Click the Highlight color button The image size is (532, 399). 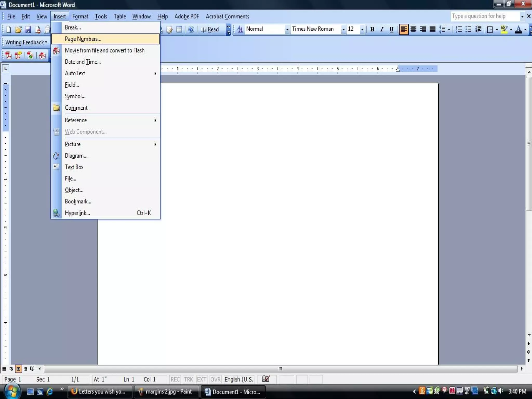[504, 29]
